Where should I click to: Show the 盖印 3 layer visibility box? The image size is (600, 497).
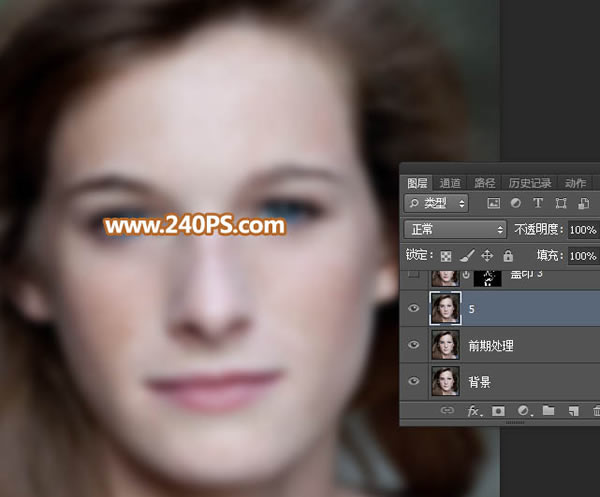[414, 274]
